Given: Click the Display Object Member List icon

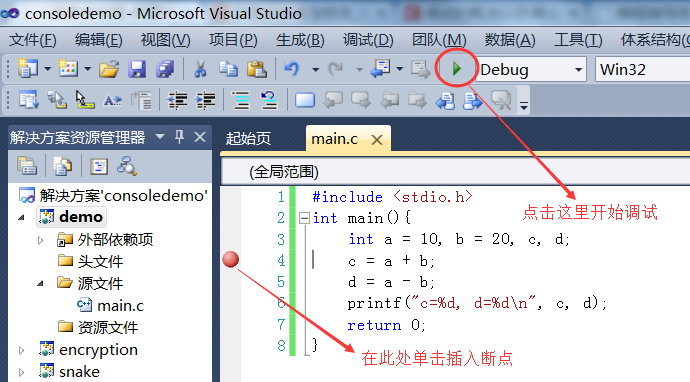Looking at the screenshot, I should [x=29, y=100].
